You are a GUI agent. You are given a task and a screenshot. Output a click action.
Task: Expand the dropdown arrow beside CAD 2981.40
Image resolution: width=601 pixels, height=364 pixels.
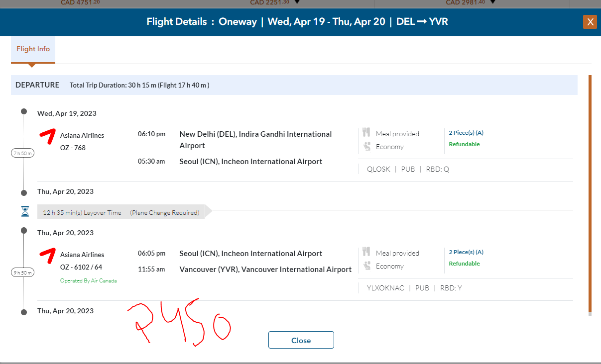point(492,2)
